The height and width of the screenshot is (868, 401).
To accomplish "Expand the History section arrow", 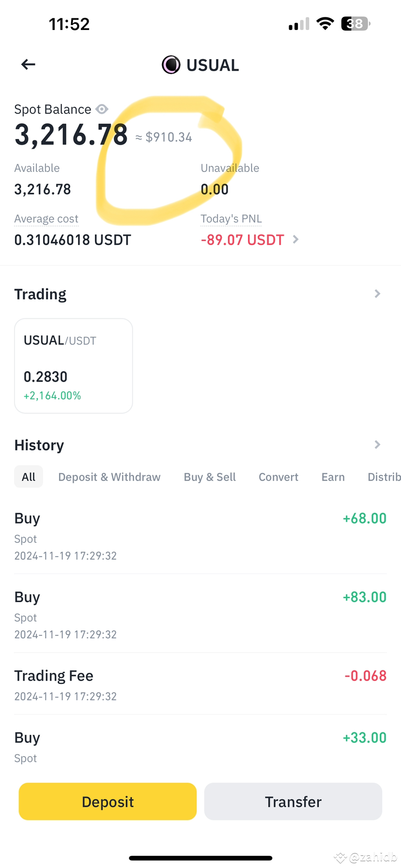I will coord(377,445).
